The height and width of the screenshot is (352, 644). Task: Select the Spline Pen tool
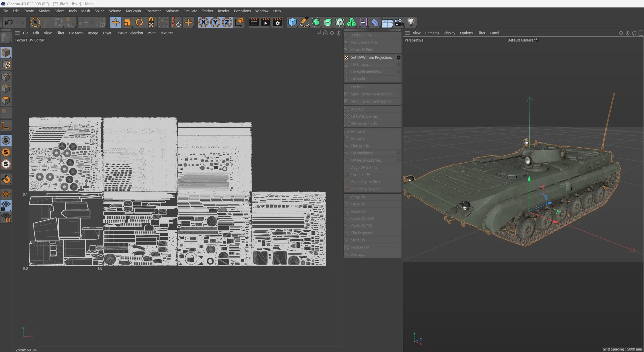tap(304, 22)
